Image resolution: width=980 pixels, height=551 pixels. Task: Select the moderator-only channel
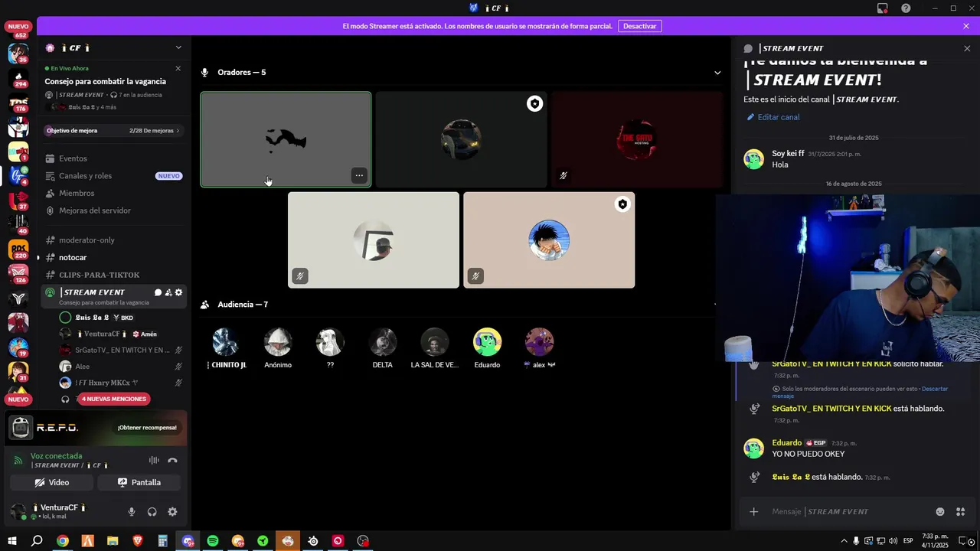coord(115,240)
